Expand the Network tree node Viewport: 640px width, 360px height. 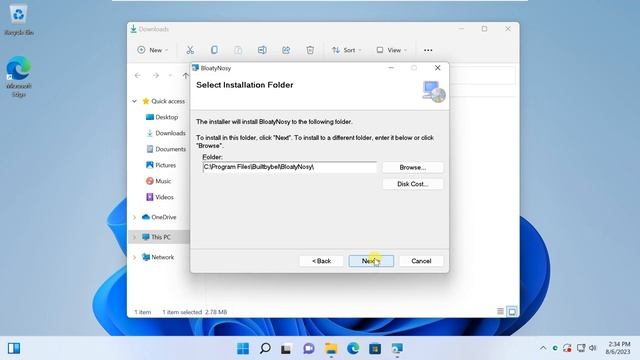pyautogui.click(x=134, y=257)
